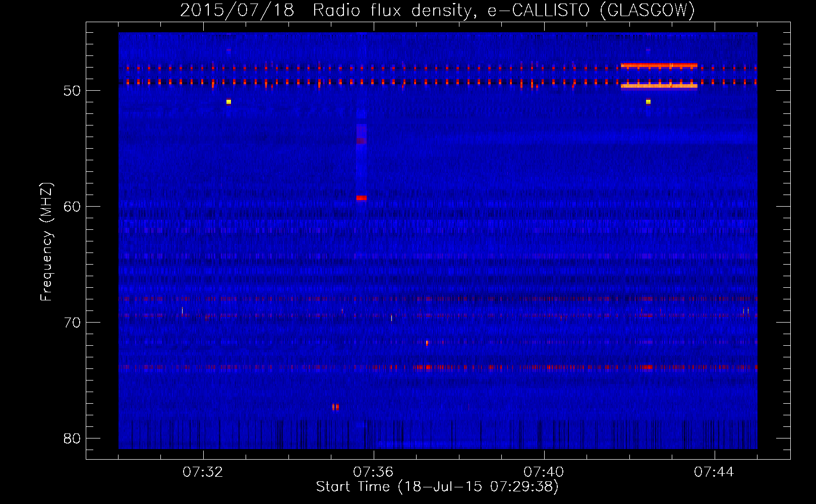Click the plot title '2015/07/18 Radio flux density'
The height and width of the screenshot is (504, 816).
(x=437, y=10)
